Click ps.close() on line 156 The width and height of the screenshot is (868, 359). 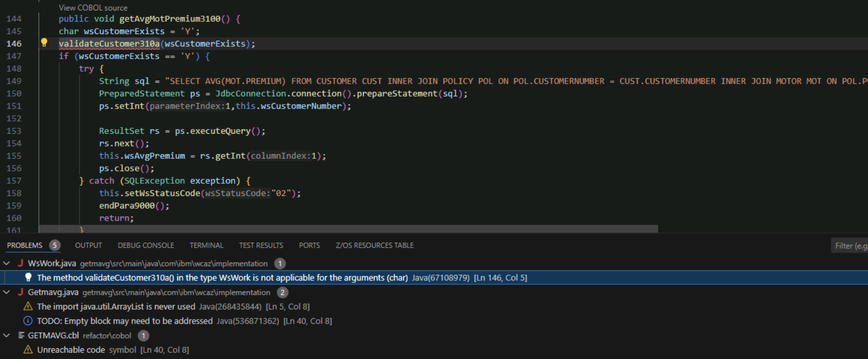click(x=127, y=168)
